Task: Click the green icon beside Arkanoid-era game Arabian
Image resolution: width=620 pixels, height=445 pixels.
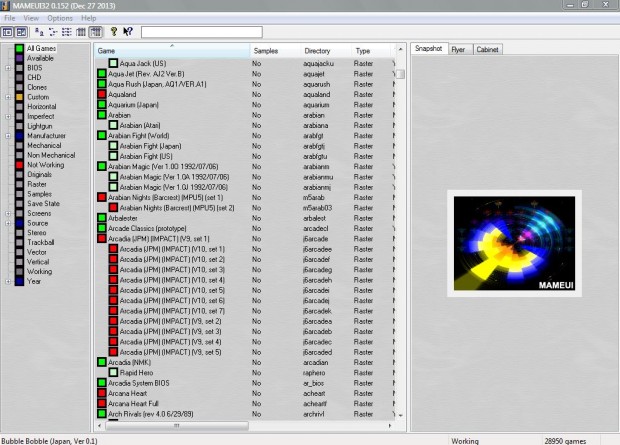Action: [102, 115]
